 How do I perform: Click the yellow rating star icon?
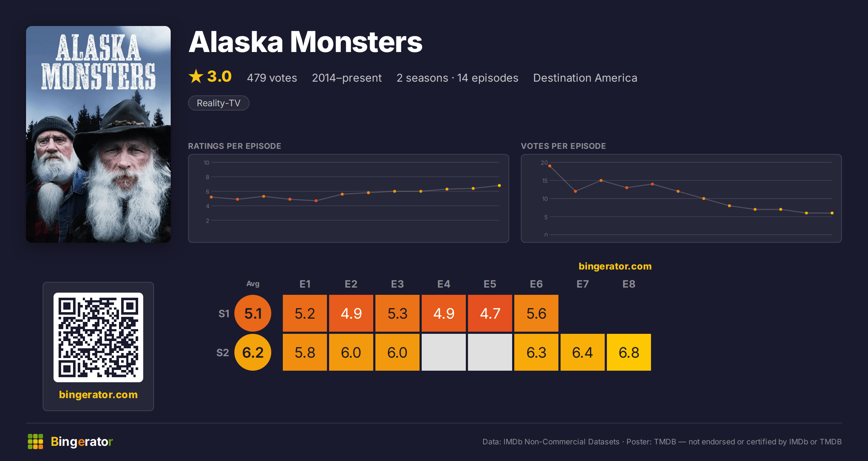[196, 77]
